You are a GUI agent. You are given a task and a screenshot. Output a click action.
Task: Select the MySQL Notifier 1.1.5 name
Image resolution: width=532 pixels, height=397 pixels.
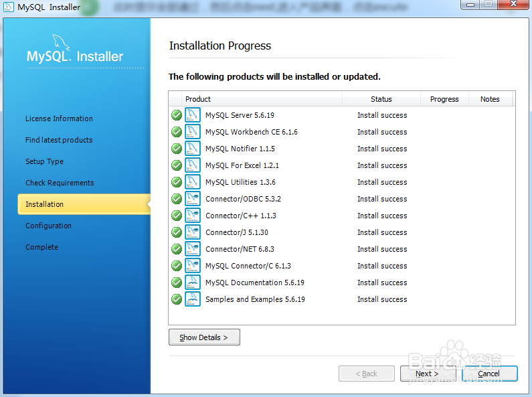click(240, 149)
